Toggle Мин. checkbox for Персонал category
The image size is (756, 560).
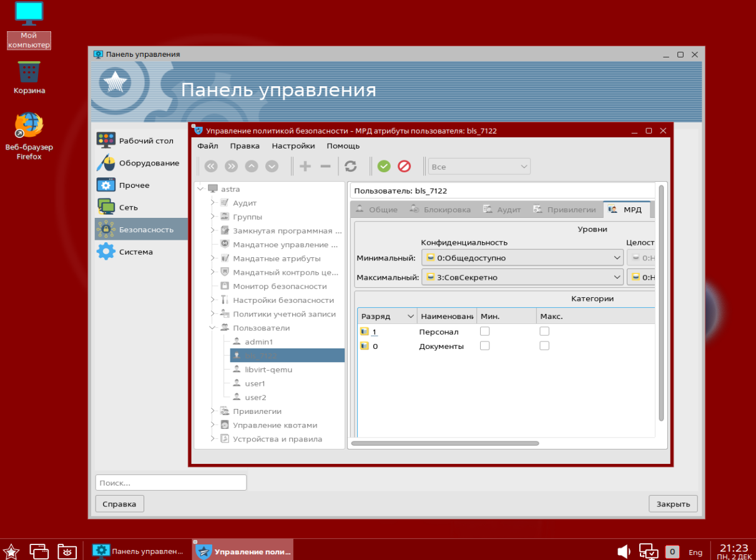tap(484, 332)
